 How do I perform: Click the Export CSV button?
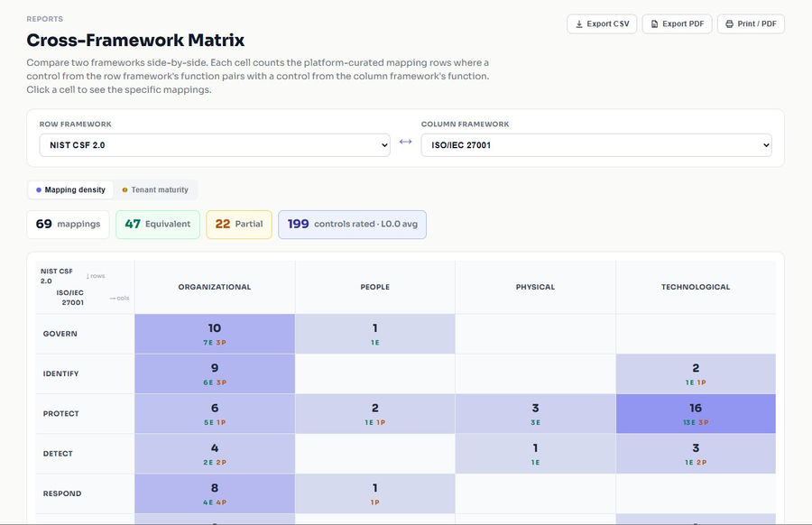coord(602,23)
